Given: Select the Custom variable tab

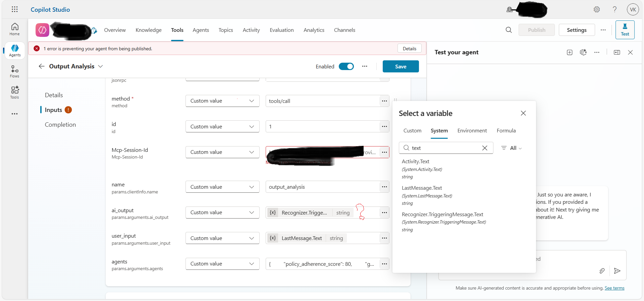Looking at the screenshot, I should [412, 131].
